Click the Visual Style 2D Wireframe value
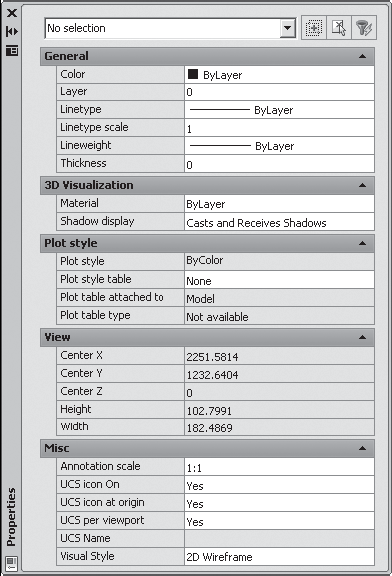This screenshot has height=576, width=392. point(279,557)
